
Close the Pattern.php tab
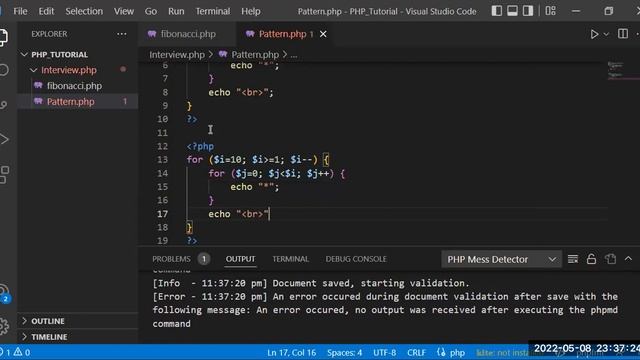(x=323, y=34)
